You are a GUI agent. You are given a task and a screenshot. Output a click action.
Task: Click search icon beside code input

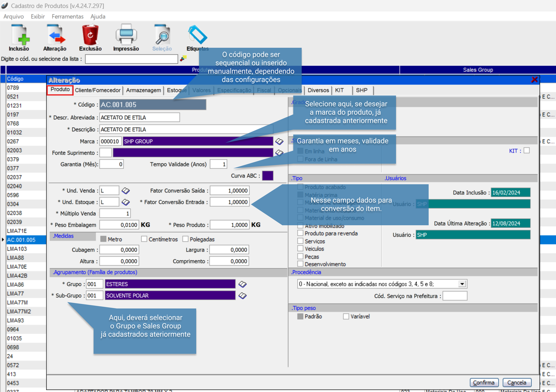pos(183,58)
